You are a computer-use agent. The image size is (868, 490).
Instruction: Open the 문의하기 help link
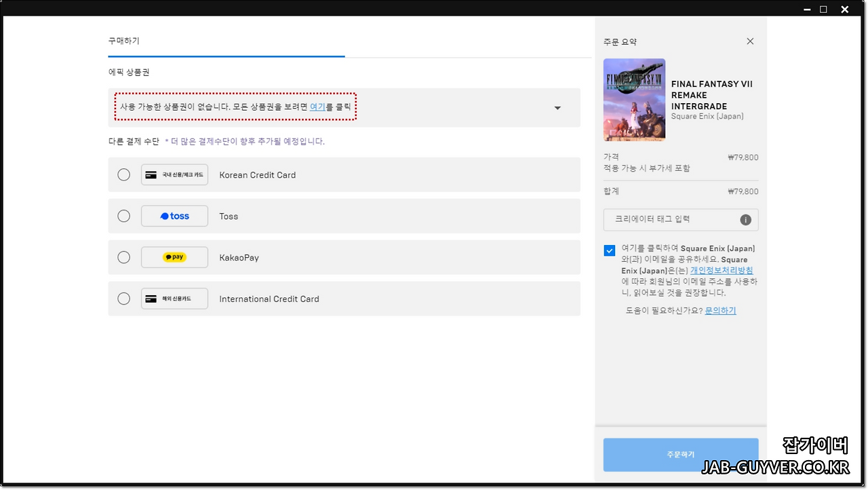[x=720, y=311]
